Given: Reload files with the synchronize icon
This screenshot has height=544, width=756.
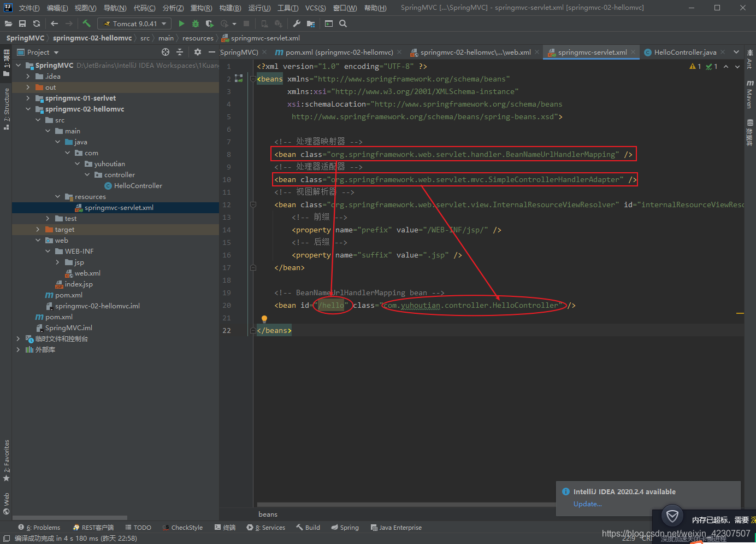Looking at the screenshot, I should tap(37, 24).
